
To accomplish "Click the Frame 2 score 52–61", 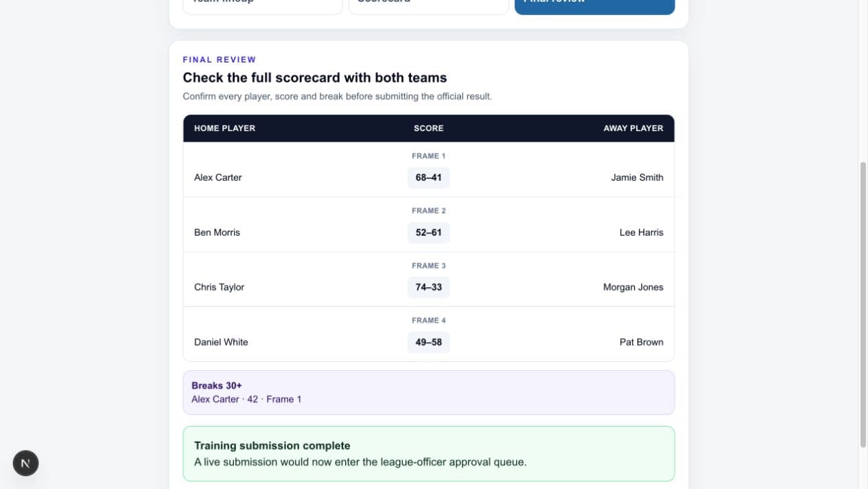I will click(x=429, y=232).
